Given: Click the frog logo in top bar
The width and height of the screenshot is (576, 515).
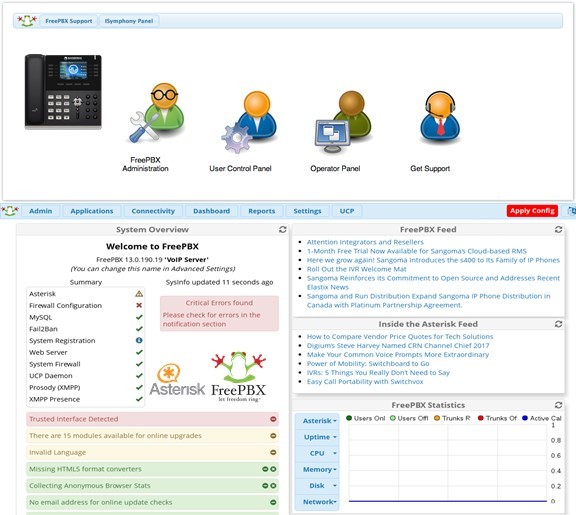Looking at the screenshot, I should (x=27, y=21).
